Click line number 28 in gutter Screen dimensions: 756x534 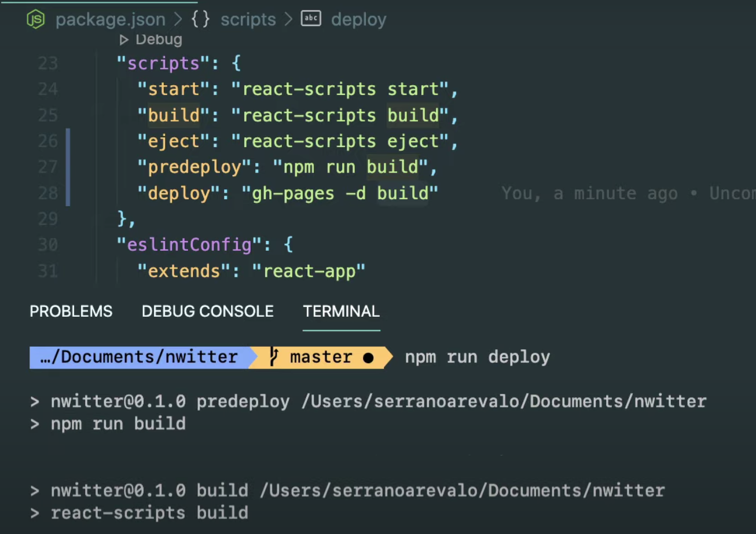(47, 193)
